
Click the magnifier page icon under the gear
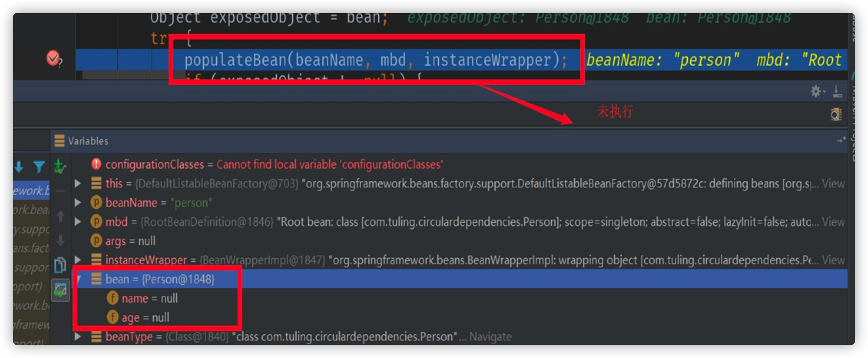click(836, 114)
